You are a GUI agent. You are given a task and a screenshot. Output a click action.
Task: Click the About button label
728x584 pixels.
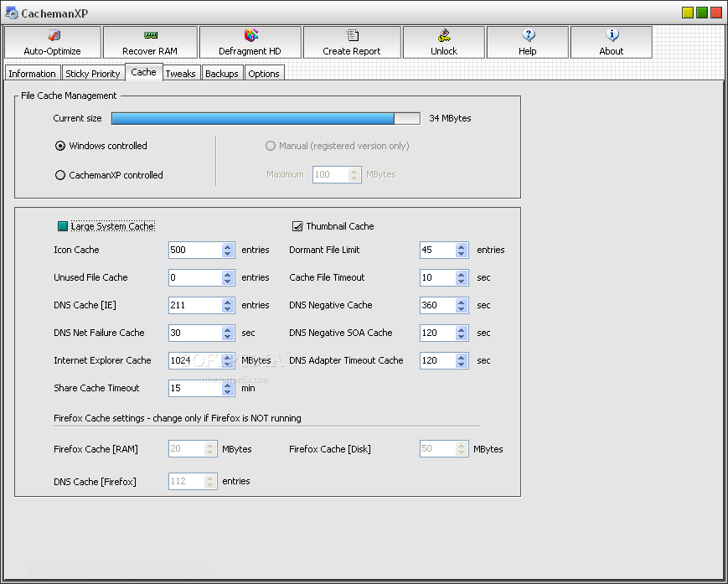[x=611, y=51]
